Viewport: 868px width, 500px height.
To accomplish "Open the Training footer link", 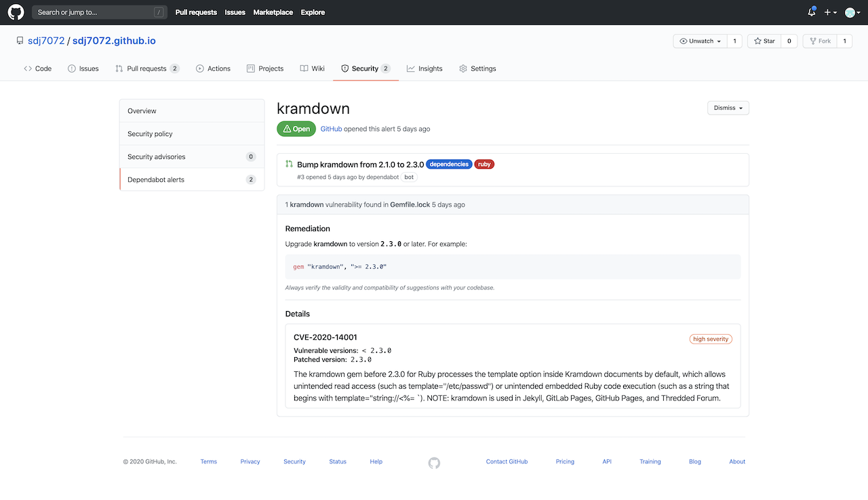I will click(650, 461).
